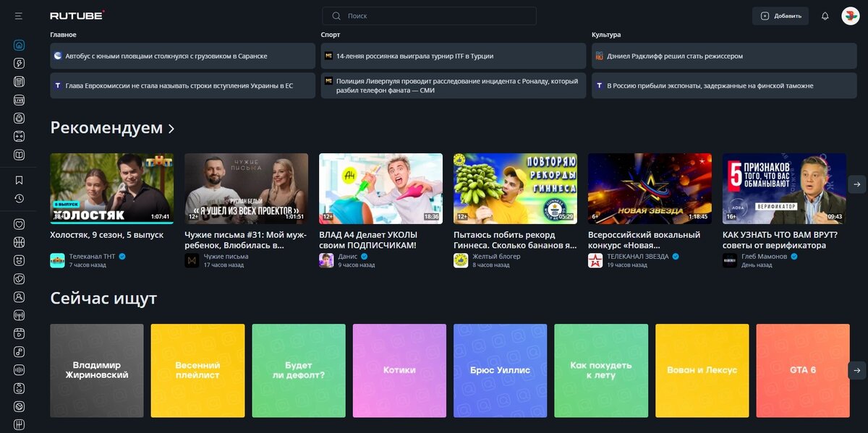Open news about 14-летняя россиянка ITF win
The height and width of the screenshot is (433, 868).
[454, 56]
